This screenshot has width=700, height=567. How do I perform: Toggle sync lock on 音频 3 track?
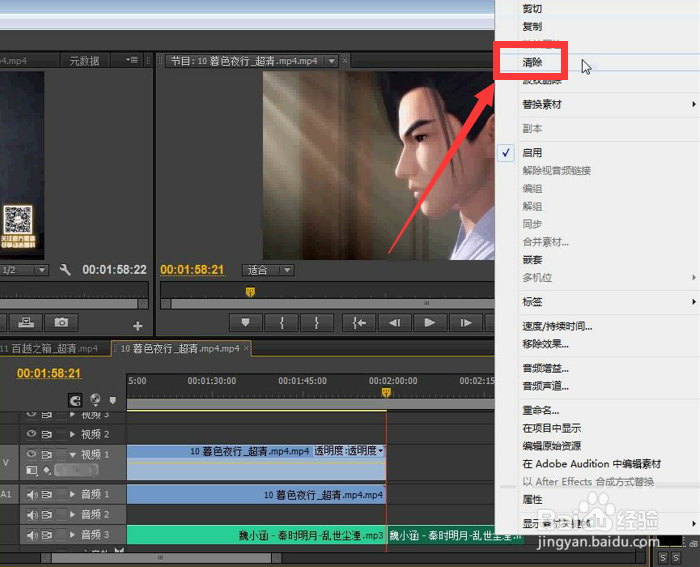pyautogui.click(x=47, y=534)
